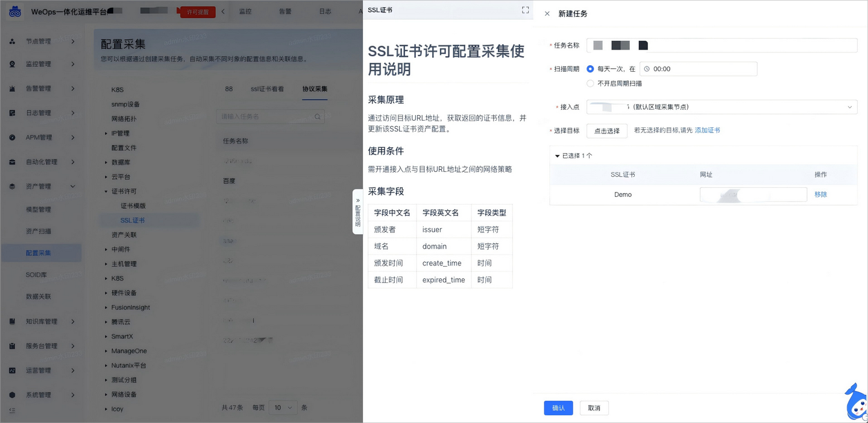868x423 pixels.
Task: Switch to the 协议采集 tab
Action: coord(314,89)
